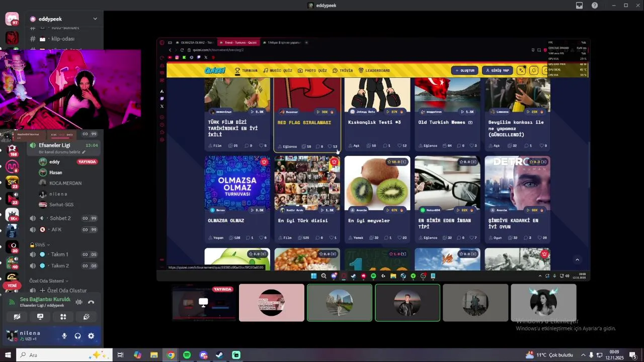Click the OLUŞTUR button in the stream
The width and height of the screenshot is (644, 362).
click(x=464, y=70)
